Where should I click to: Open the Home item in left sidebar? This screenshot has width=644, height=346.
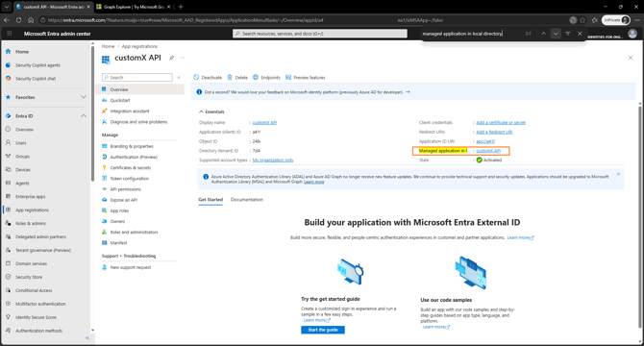(22, 52)
